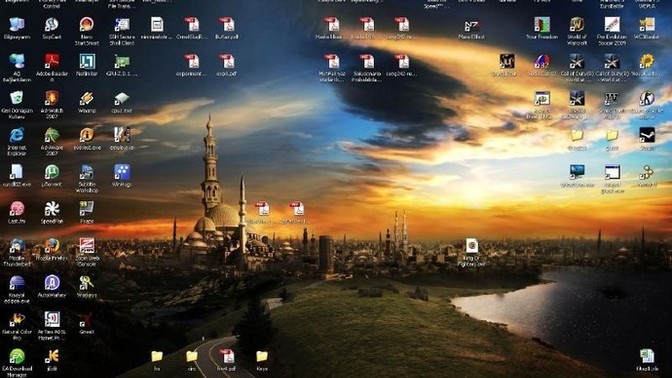
Task: Select the rundll32.exe shortcut
Action: (17, 172)
